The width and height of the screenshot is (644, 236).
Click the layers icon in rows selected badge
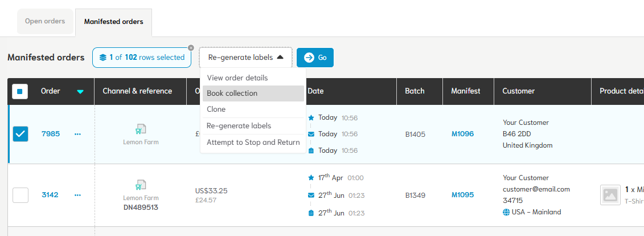coord(102,58)
